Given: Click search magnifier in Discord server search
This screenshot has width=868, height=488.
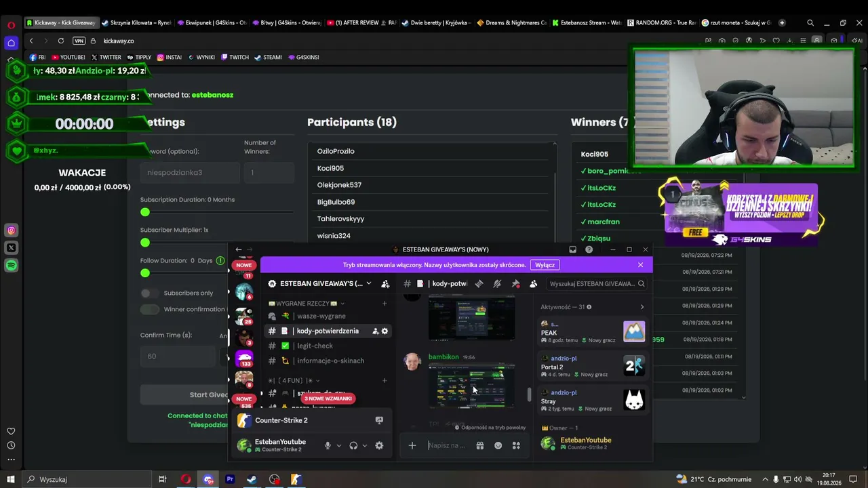Looking at the screenshot, I should point(641,283).
